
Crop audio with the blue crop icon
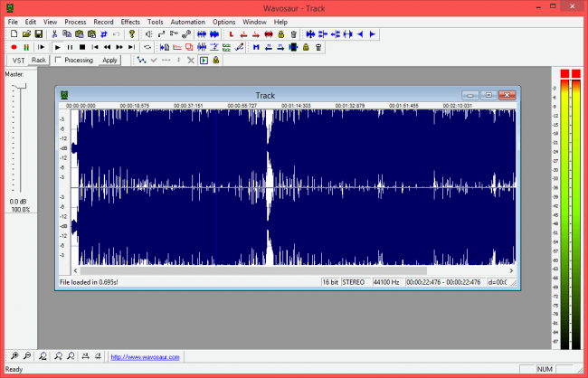pyautogui.click(x=104, y=34)
